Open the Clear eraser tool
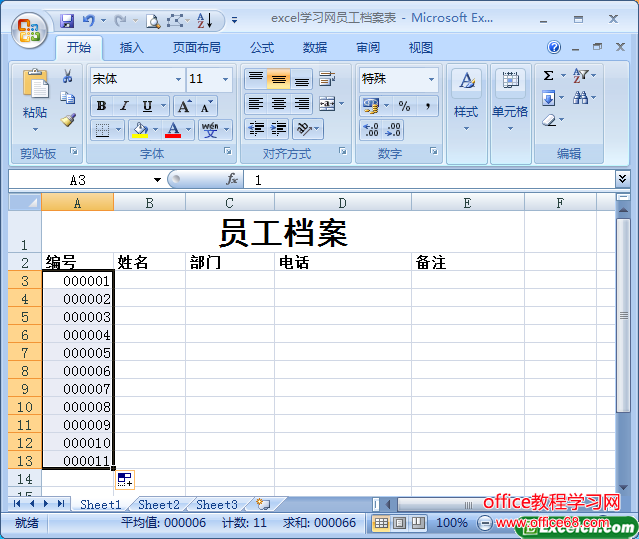639x539 pixels. [x=549, y=120]
